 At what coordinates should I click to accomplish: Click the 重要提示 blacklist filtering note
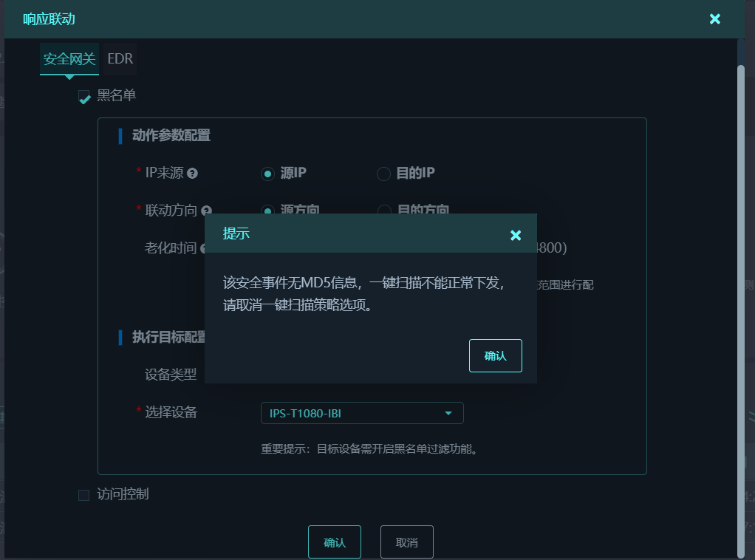(x=369, y=448)
